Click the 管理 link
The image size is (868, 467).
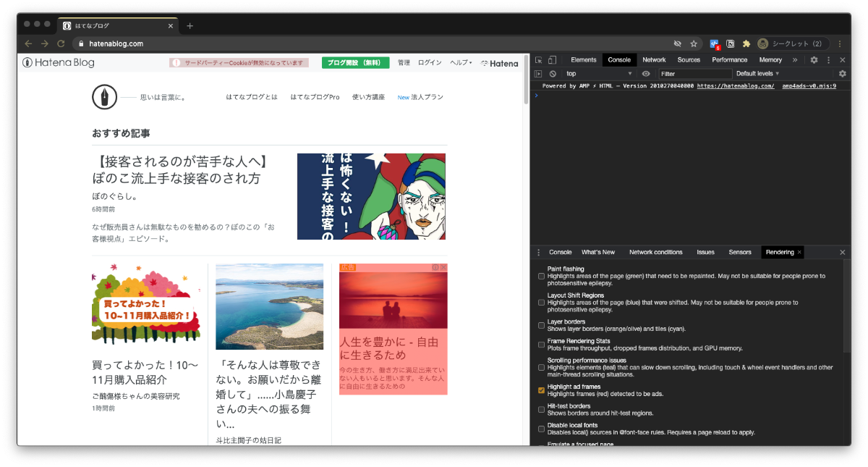[404, 63]
